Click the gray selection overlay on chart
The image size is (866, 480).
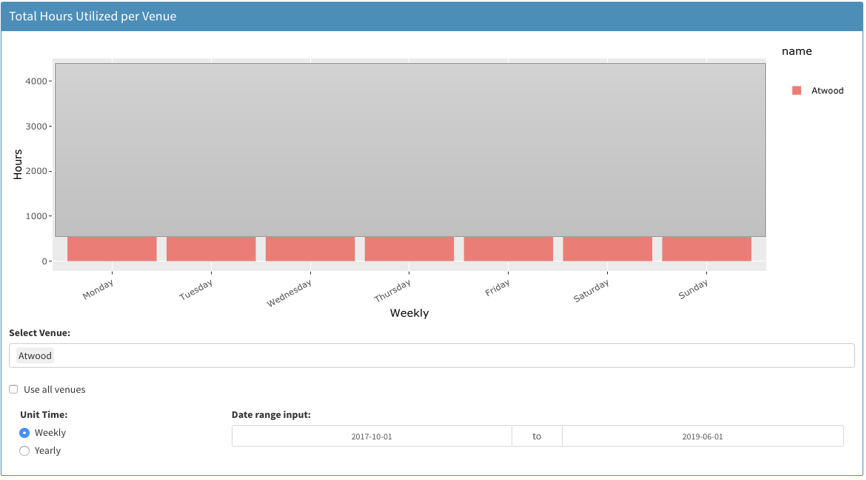coord(410,150)
